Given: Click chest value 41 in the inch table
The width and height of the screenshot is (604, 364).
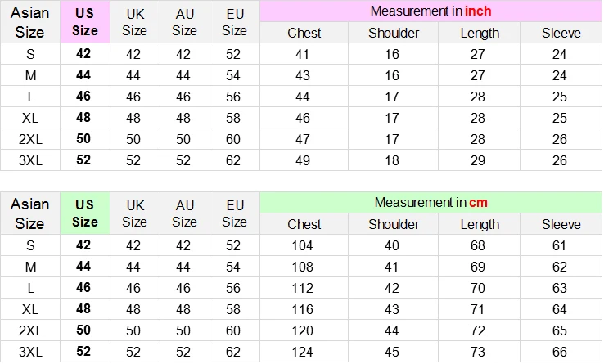Looking at the screenshot, I should [x=302, y=54].
